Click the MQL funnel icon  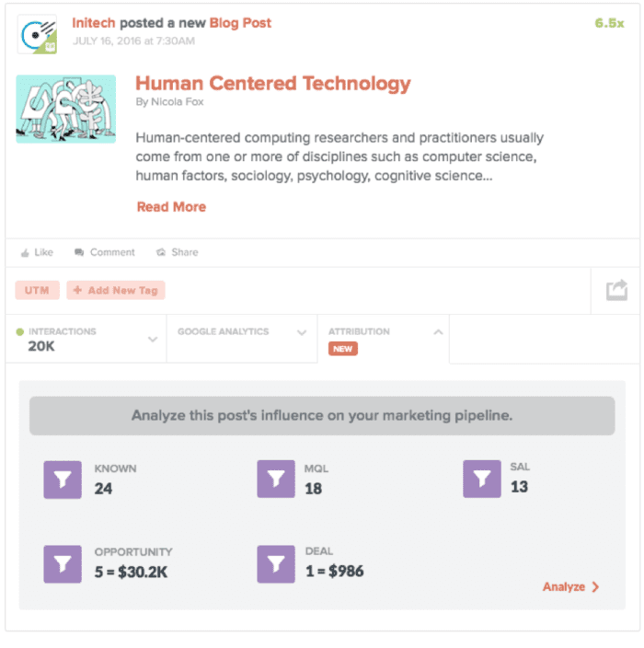276,480
